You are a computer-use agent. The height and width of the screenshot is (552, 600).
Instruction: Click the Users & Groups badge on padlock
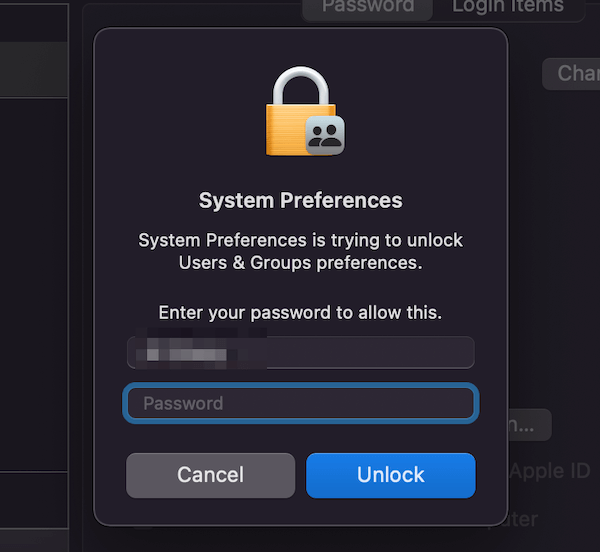coord(325,135)
